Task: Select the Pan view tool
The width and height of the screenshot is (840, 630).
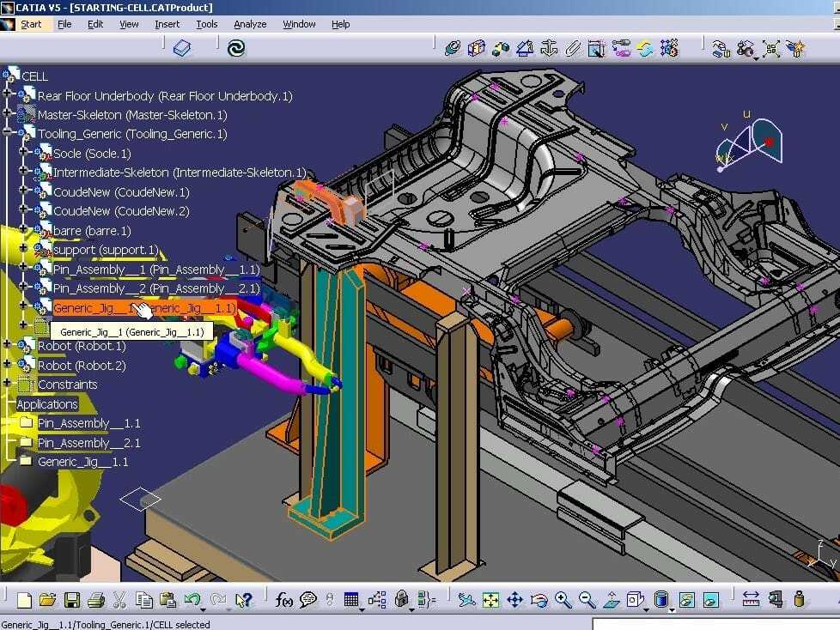Action: tap(515, 600)
